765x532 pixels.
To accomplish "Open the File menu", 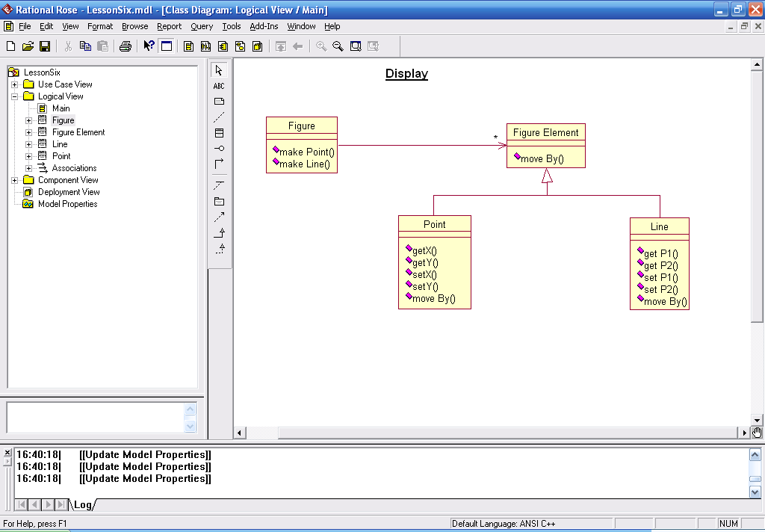I will coord(25,26).
